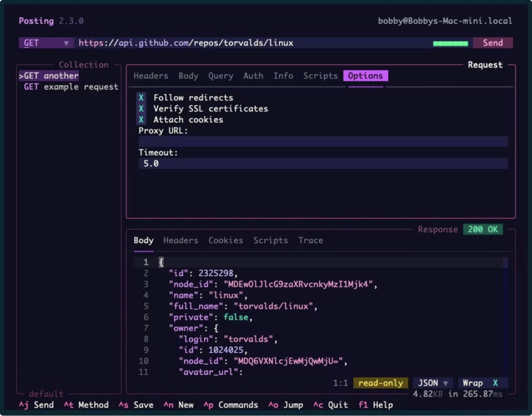Viewport: 532px width, 416px height.
Task: Click the f1 Help footer shortcut
Action: [x=376, y=405]
